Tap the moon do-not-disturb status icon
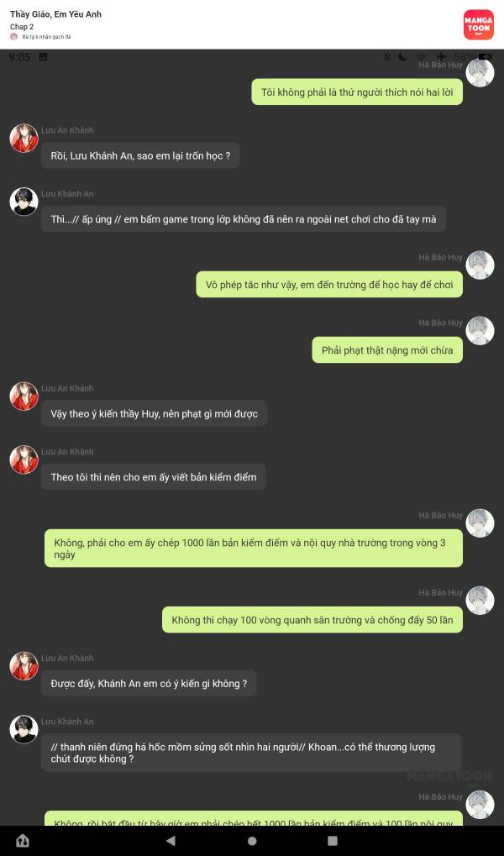The image size is (504, 856). (402, 56)
